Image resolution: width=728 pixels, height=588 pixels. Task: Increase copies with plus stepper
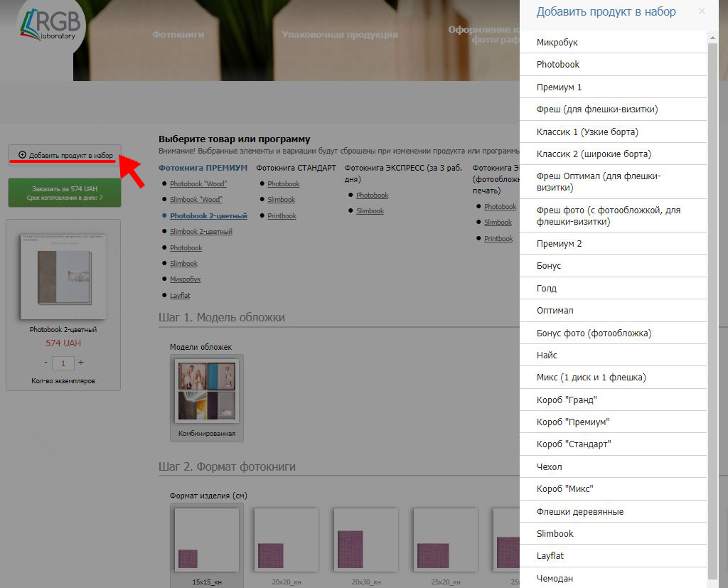coord(81,363)
